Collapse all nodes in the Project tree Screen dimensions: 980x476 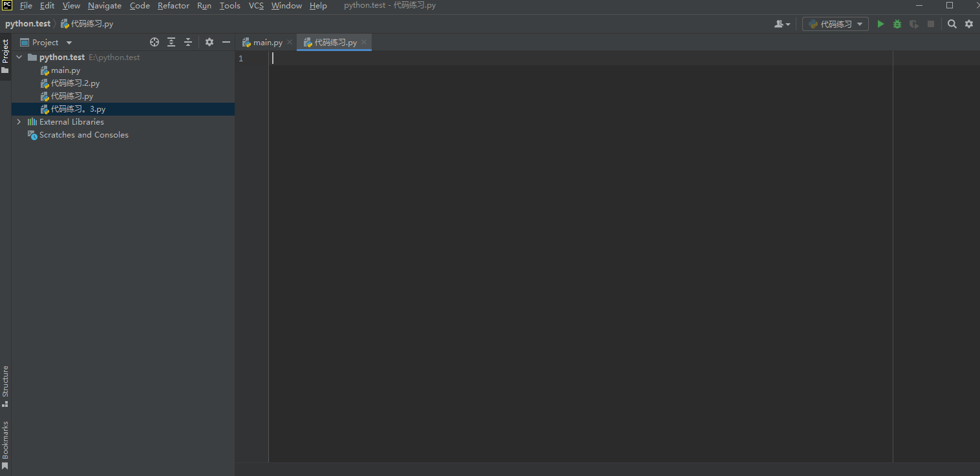click(x=188, y=41)
